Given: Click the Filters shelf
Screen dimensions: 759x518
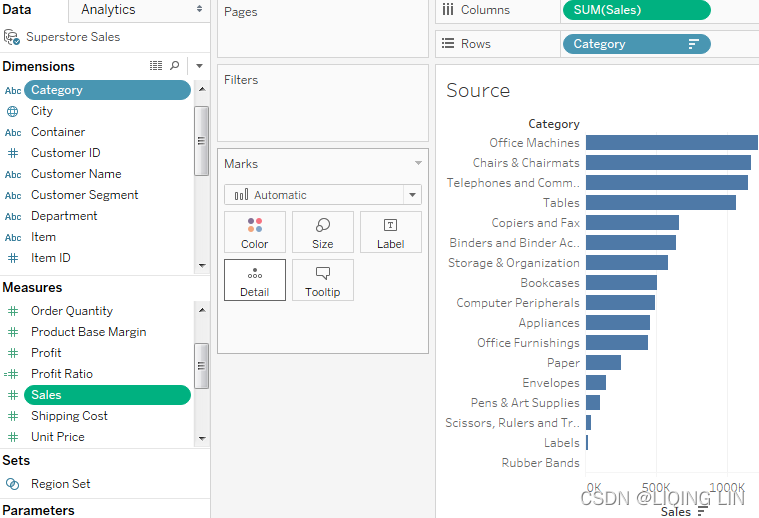Looking at the screenshot, I should pos(323,103).
